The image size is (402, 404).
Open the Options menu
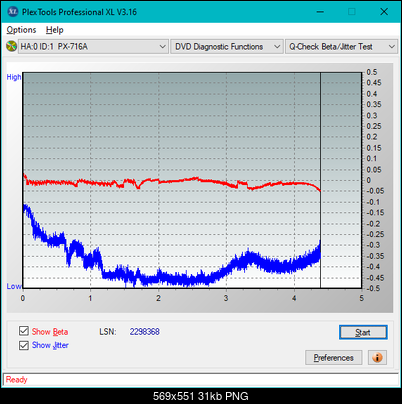point(21,30)
